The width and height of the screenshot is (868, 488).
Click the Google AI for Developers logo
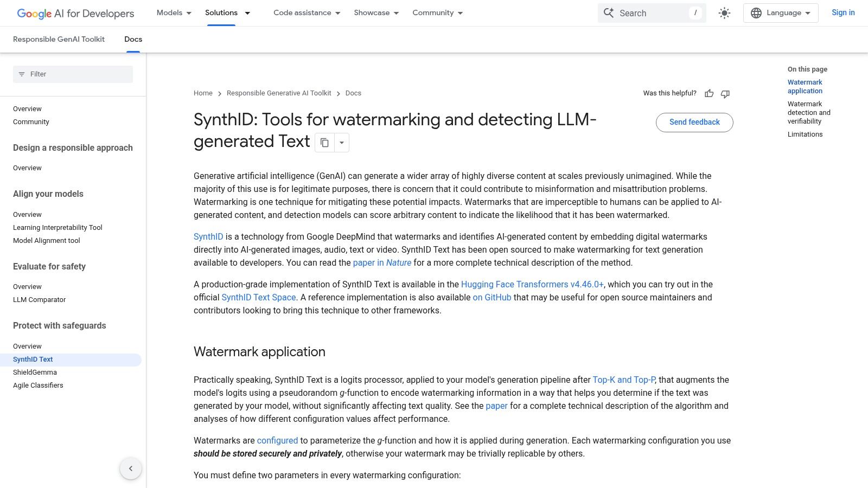click(75, 13)
